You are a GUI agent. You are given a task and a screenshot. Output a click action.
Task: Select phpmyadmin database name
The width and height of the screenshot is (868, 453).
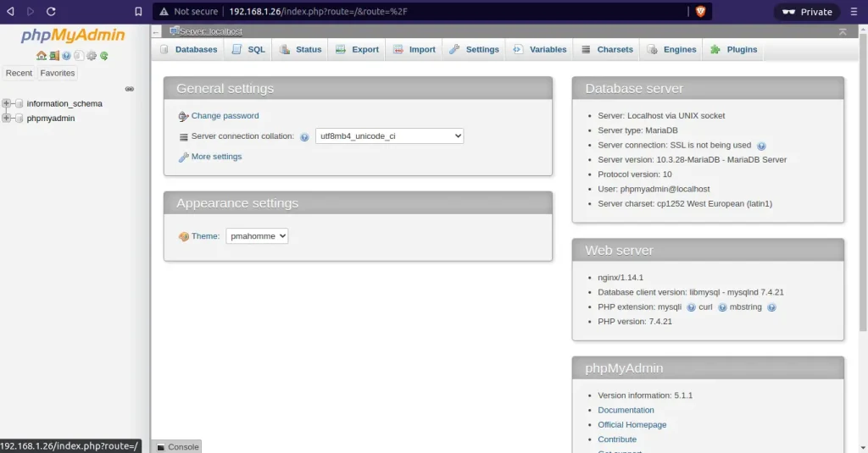(50, 118)
